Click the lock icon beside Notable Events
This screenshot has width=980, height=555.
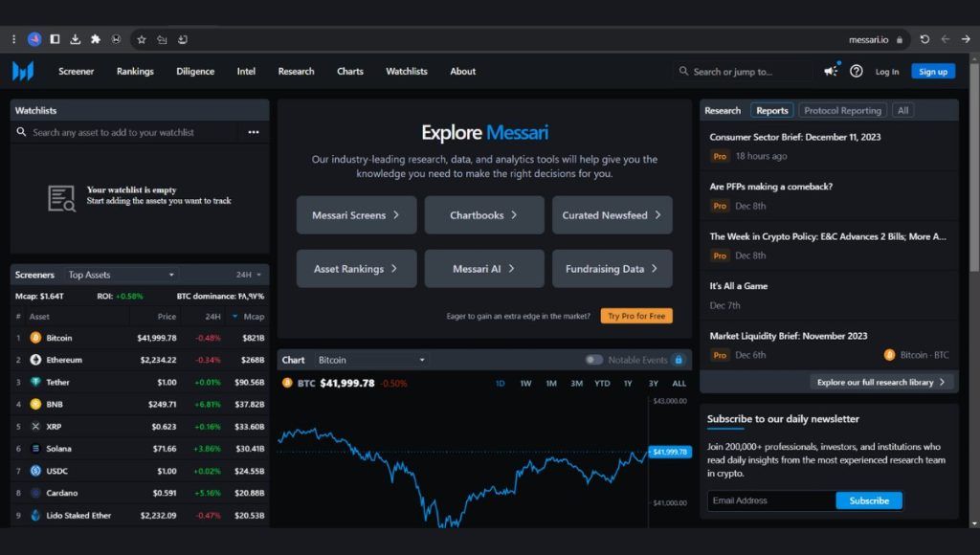[679, 360]
